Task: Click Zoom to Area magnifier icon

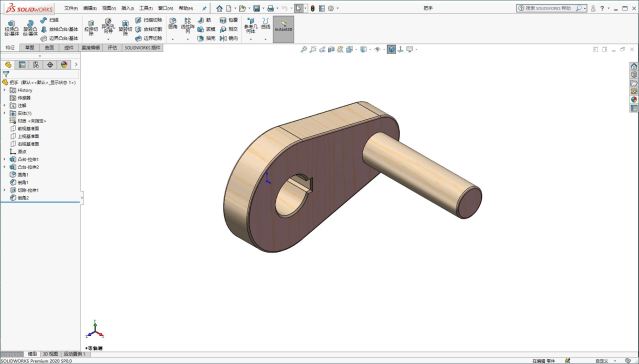Action: (313, 49)
